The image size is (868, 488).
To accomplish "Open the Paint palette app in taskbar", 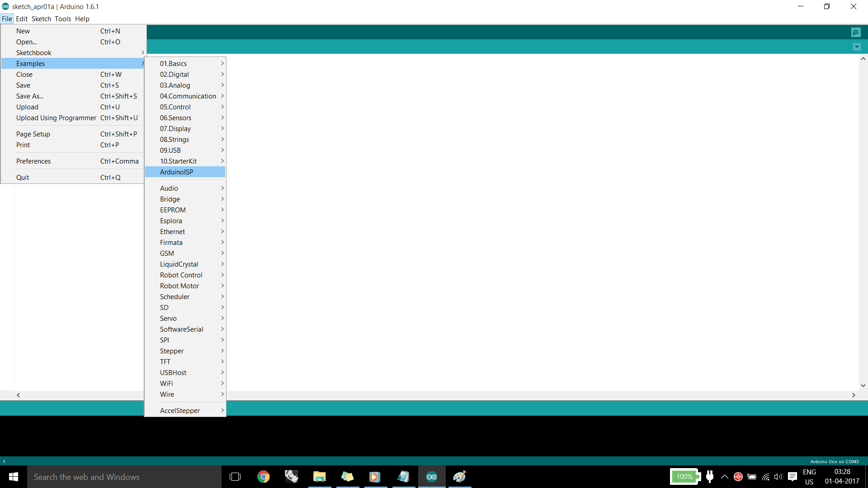I will (460, 477).
